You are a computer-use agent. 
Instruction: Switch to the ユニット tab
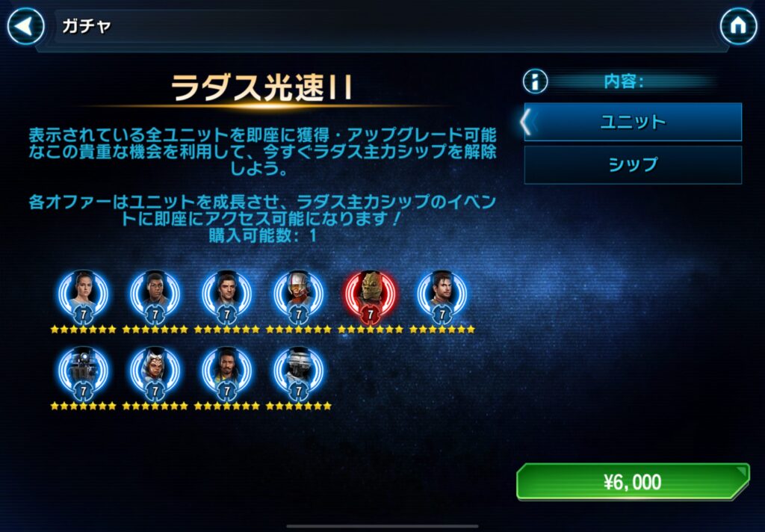[633, 122]
